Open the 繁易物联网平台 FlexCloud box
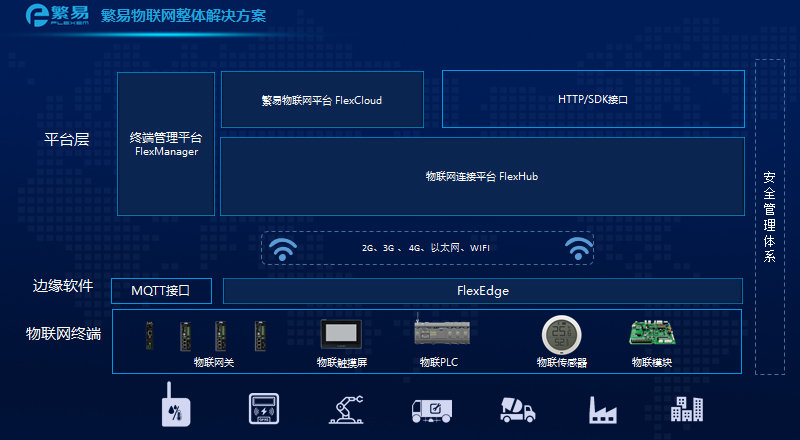 (x=322, y=100)
